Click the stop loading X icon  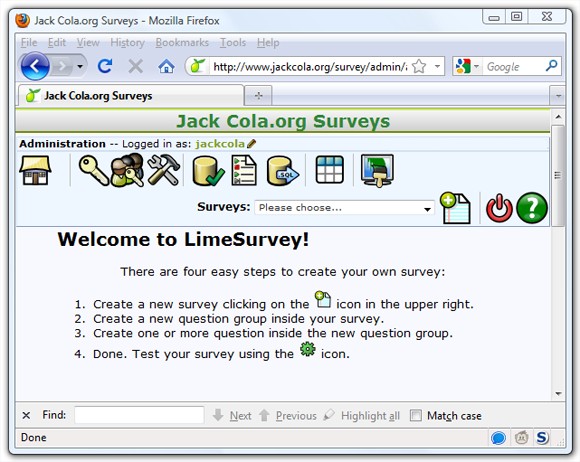click(x=135, y=67)
